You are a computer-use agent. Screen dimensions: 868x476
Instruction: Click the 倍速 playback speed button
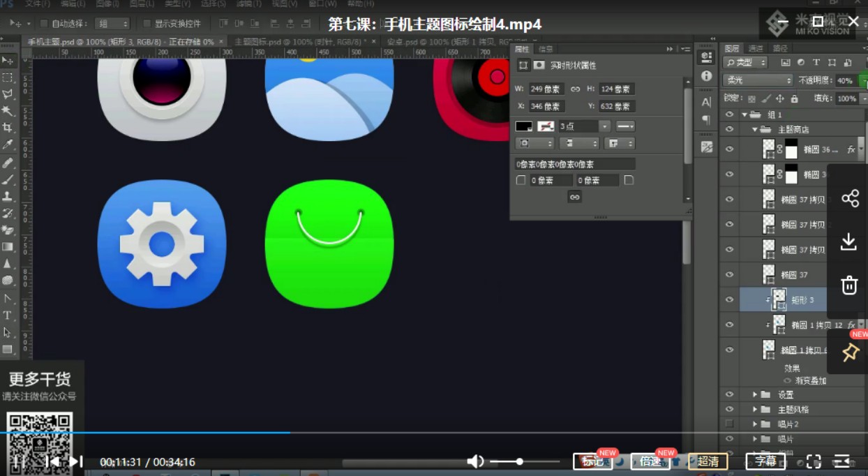click(650, 461)
